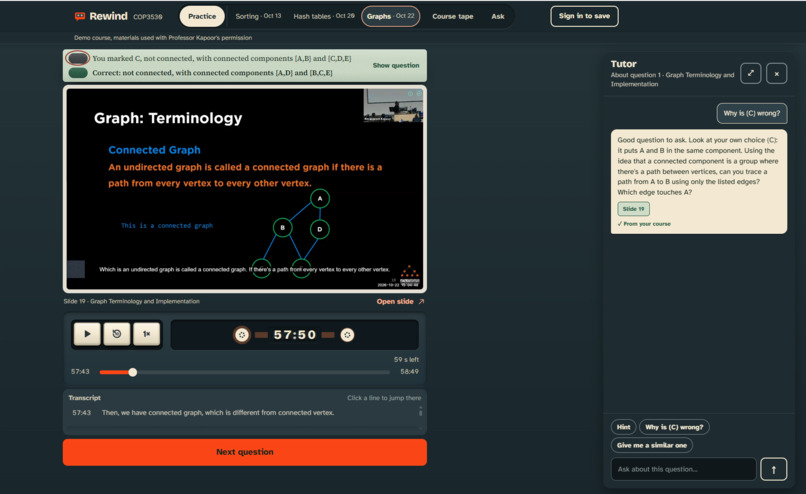This screenshot has width=806, height=494.
Task: Click the Why is (C) wrong? chip beside Hint
Action: [x=674, y=427]
